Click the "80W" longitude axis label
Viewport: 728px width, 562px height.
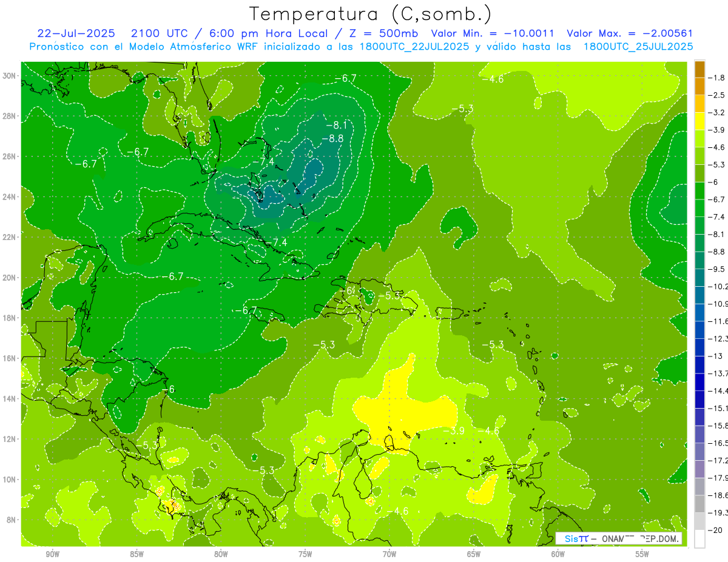(x=221, y=554)
